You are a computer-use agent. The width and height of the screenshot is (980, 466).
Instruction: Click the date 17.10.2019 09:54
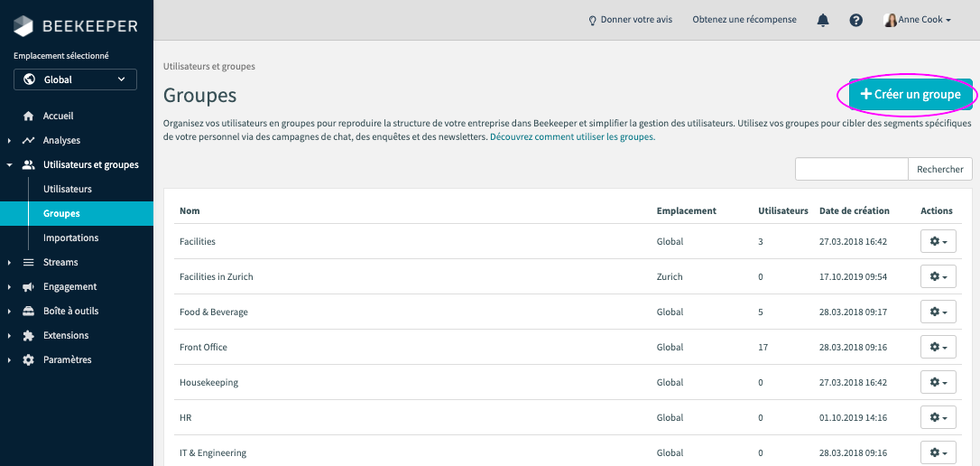pos(853,276)
